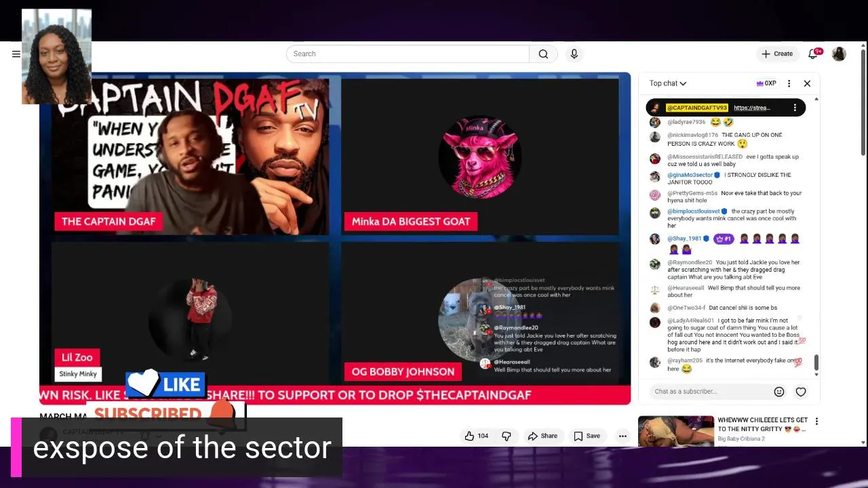The image size is (868, 488).
Task: Open the account avatar menu
Action: click(839, 54)
